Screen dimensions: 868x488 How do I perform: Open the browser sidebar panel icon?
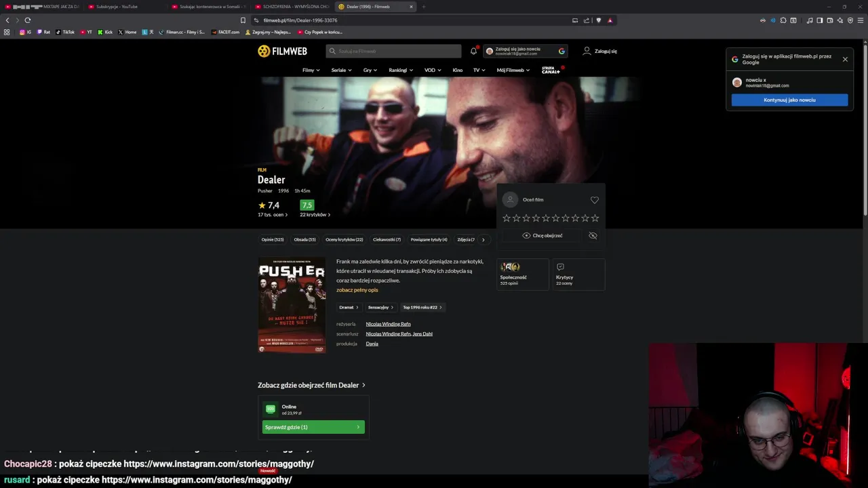click(820, 20)
